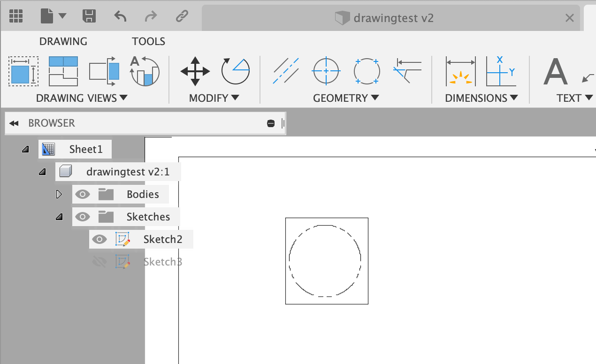
Task: Open the GEOMETRY dropdown
Action: point(346,98)
